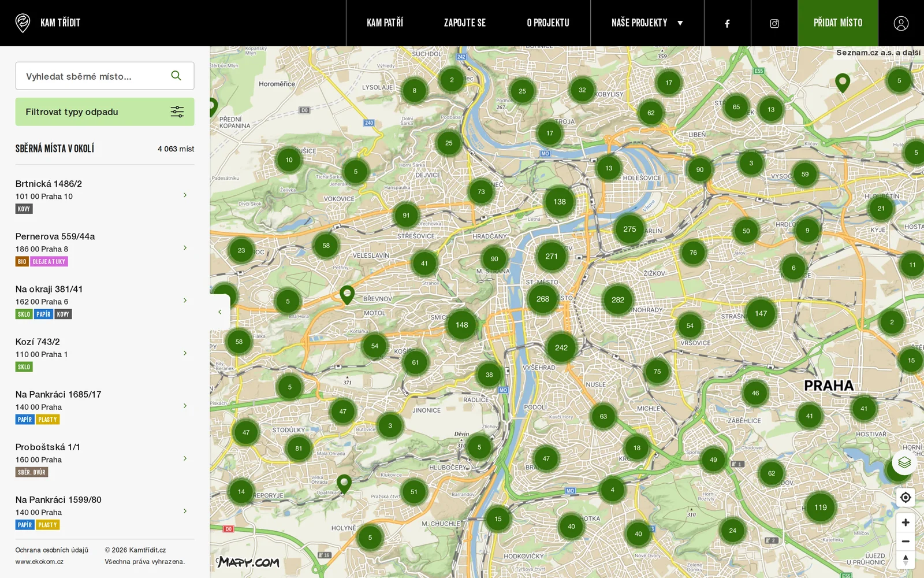Expand Na Pankráci 1599/80 chevron

pyautogui.click(x=185, y=511)
